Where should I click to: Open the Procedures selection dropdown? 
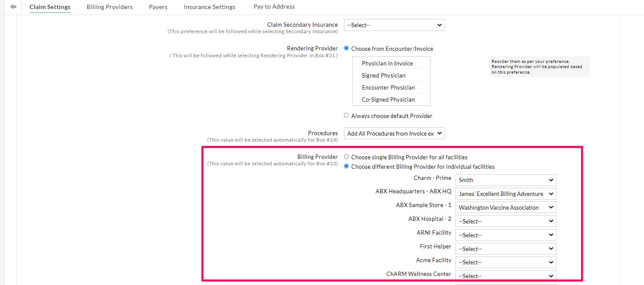tap(393, 133)
